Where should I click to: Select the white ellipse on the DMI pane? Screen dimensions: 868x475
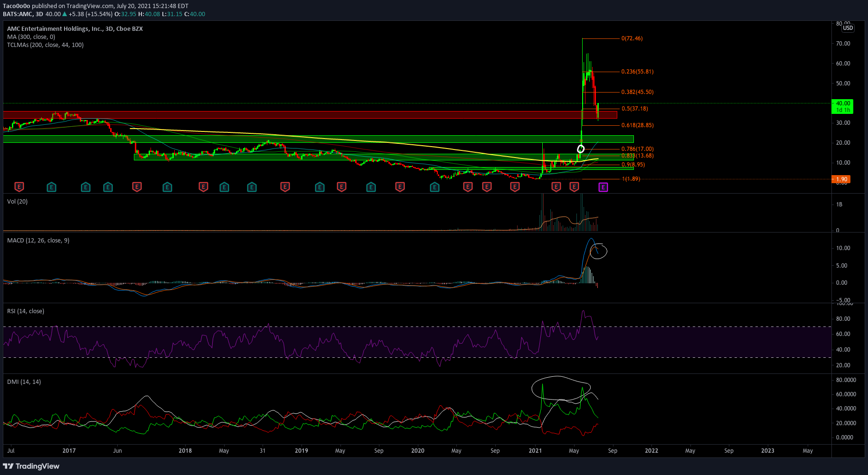561,388
